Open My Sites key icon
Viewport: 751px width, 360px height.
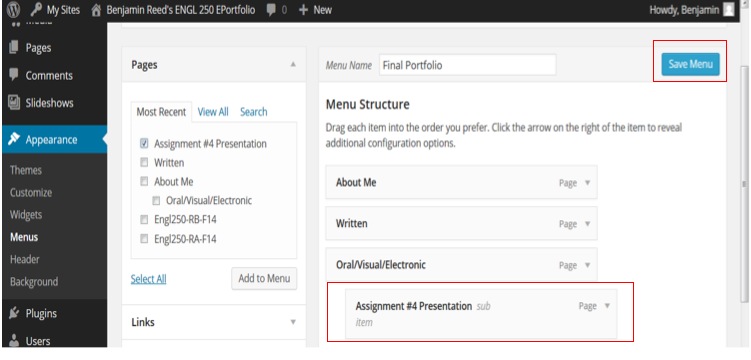36,10
